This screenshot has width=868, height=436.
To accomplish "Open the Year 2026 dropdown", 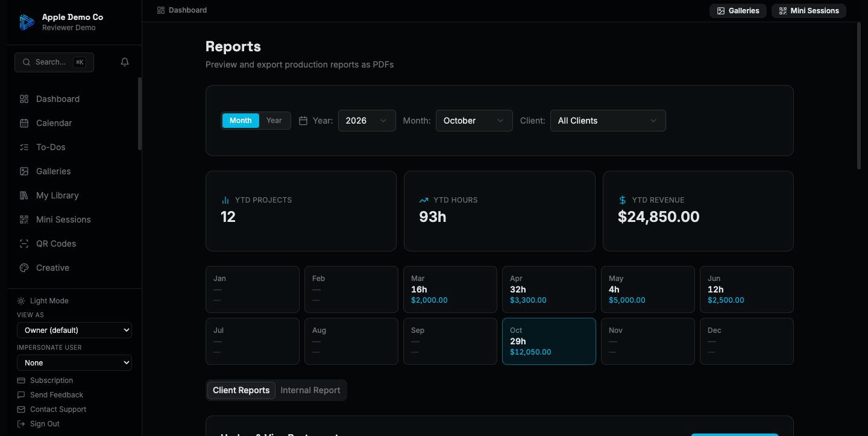I will point(367,121).
